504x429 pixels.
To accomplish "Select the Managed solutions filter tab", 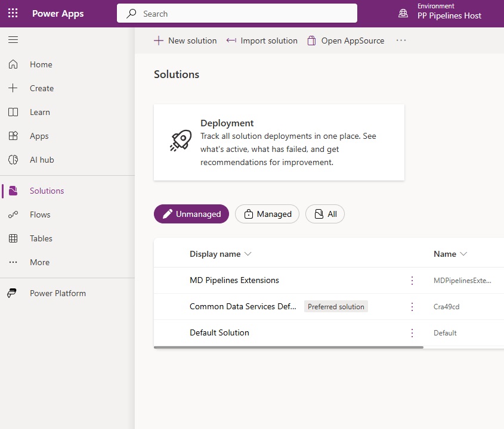I will [267, 214].
